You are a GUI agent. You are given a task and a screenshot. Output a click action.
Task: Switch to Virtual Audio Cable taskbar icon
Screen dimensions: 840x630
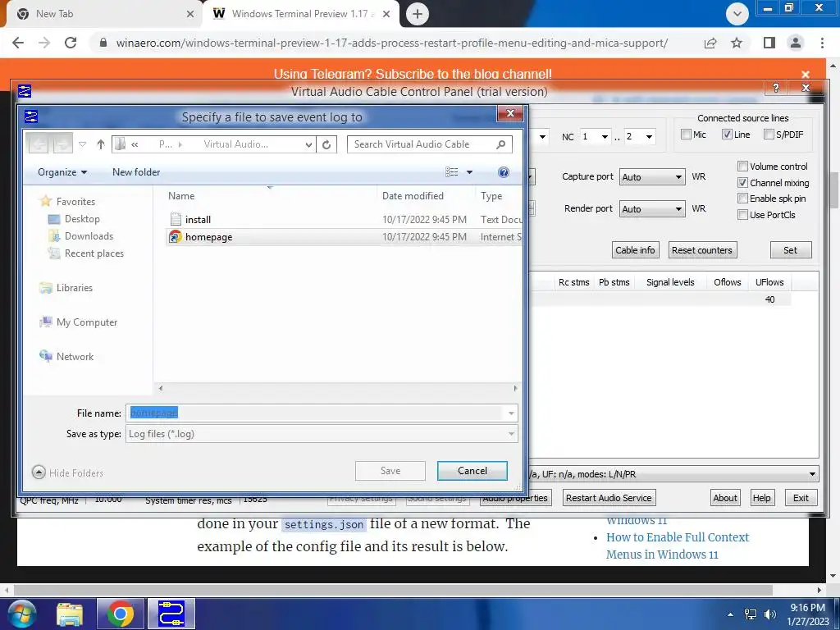(171, 614)
